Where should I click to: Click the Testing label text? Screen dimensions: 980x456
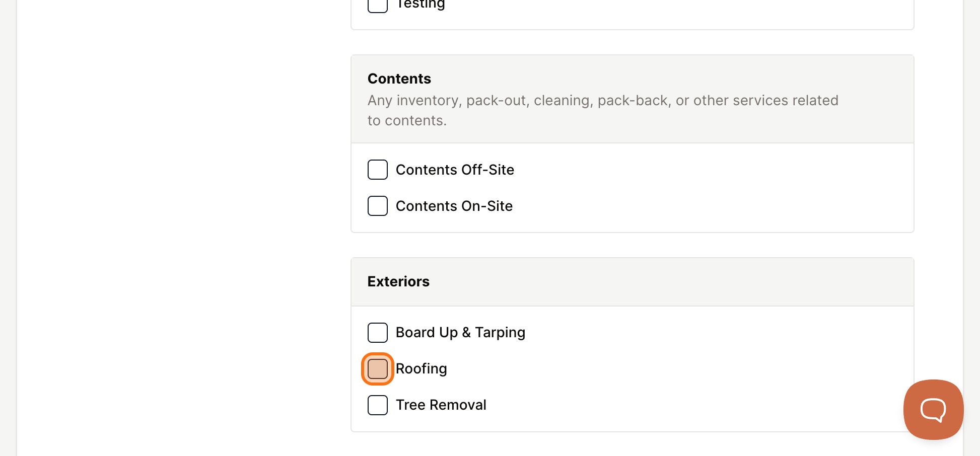[x=421, y=5]
